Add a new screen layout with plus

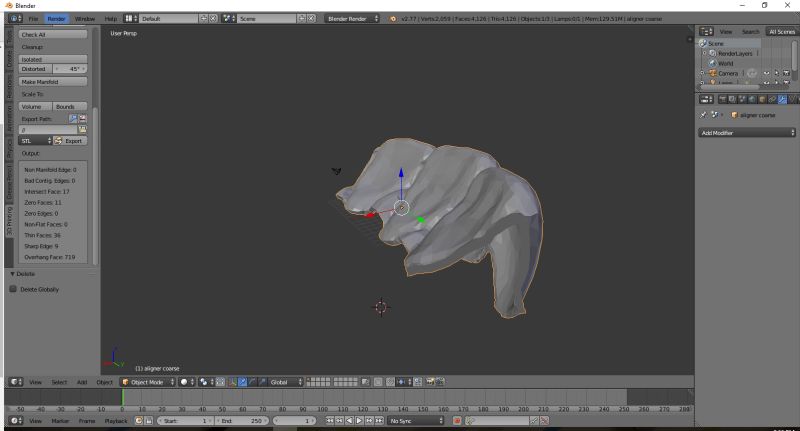[204, 18]
